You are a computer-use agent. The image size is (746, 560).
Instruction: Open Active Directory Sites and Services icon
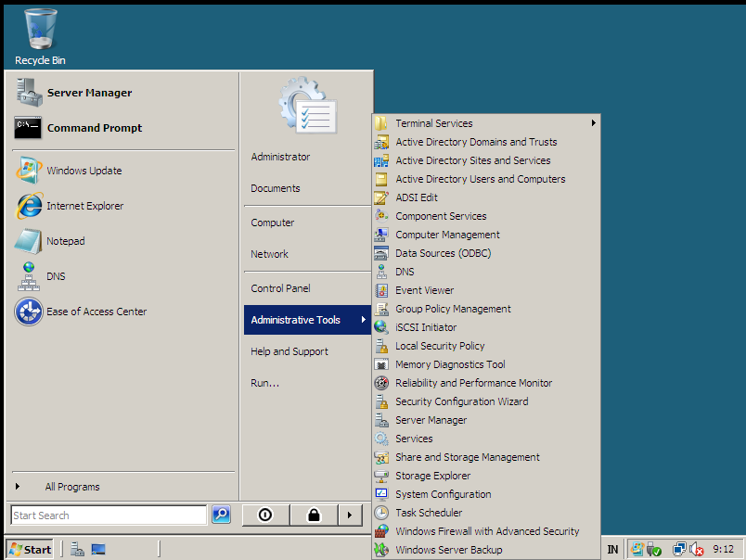coord(381,160)
